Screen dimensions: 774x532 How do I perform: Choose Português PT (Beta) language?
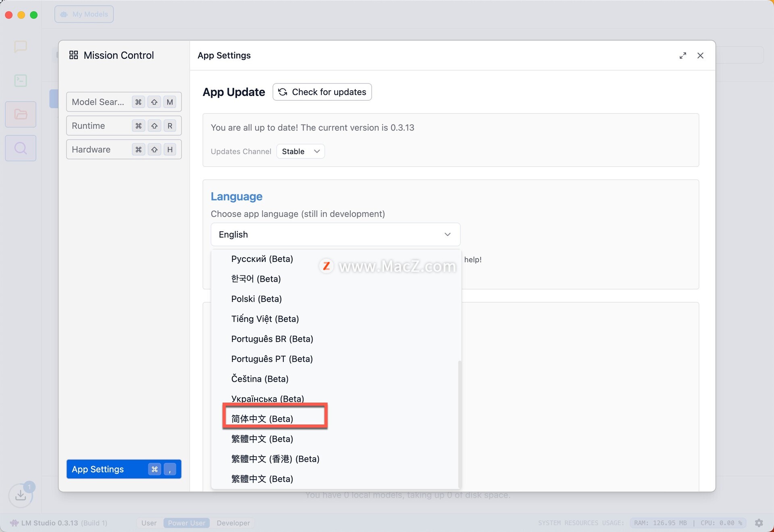point(272,359)
